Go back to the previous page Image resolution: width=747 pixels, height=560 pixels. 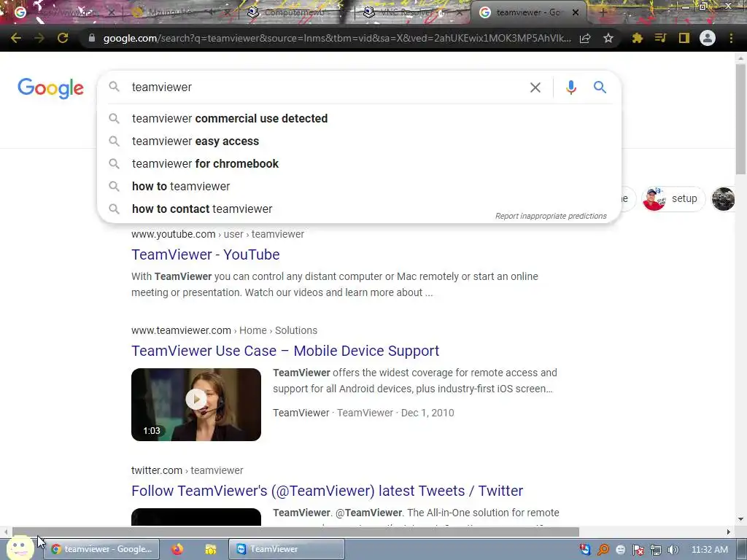16,38
